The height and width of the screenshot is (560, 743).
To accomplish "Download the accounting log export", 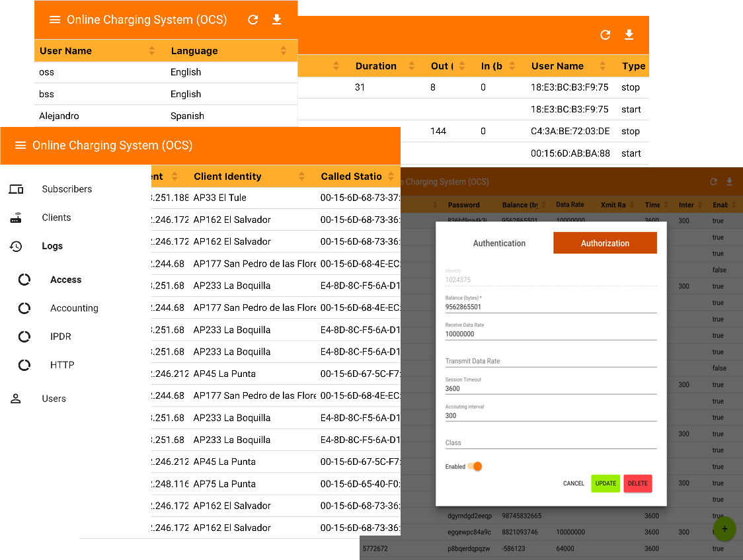I will click(629, 34).
